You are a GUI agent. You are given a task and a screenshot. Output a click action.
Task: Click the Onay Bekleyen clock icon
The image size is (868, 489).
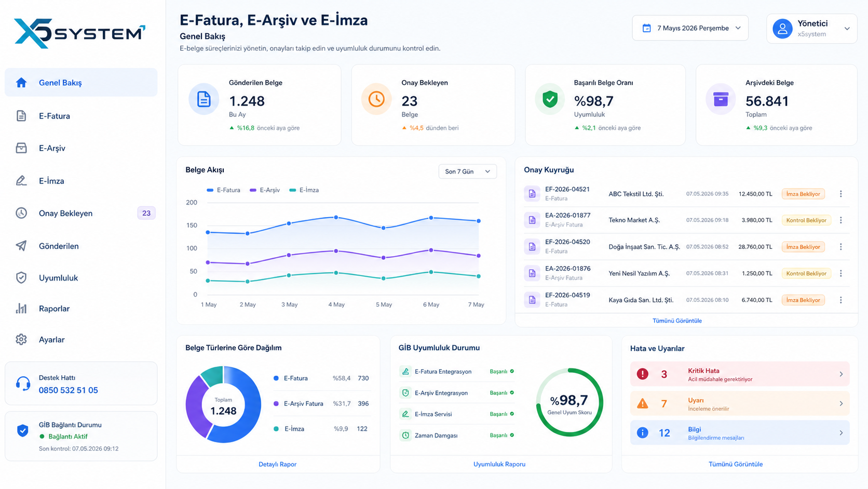pyautogui.click(x=21, y=213)
